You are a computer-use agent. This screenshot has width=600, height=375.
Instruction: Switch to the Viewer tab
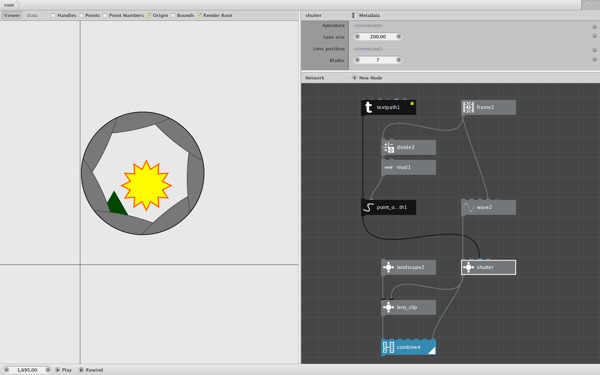(12, 15)
